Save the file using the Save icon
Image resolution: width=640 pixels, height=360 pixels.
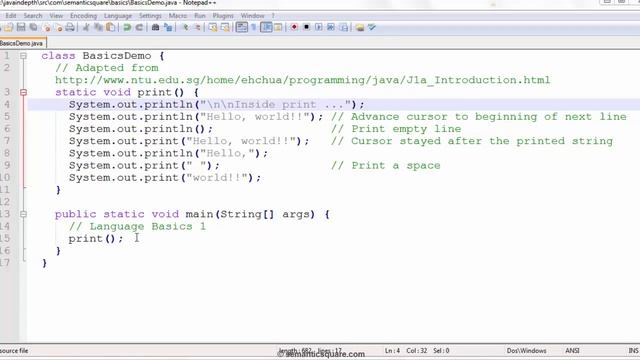[x=21, y=27]
